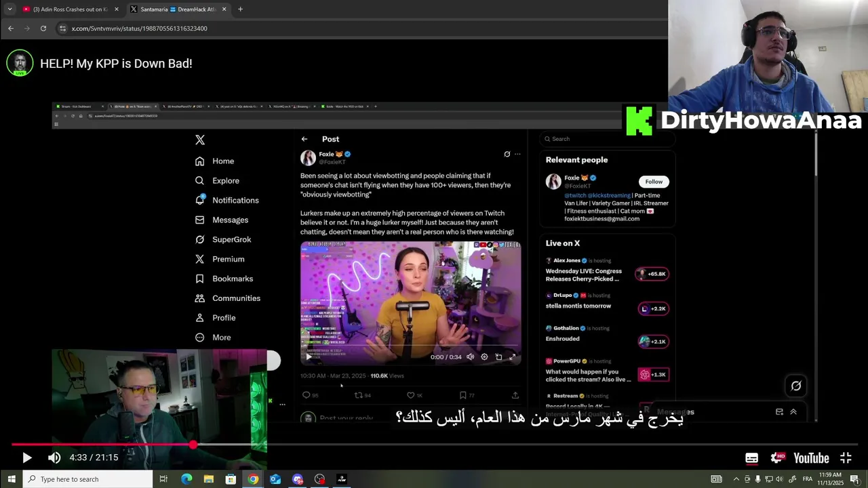
Task: Click browser forward arrow
Action: pyautogui.click(x=26, y=28)
